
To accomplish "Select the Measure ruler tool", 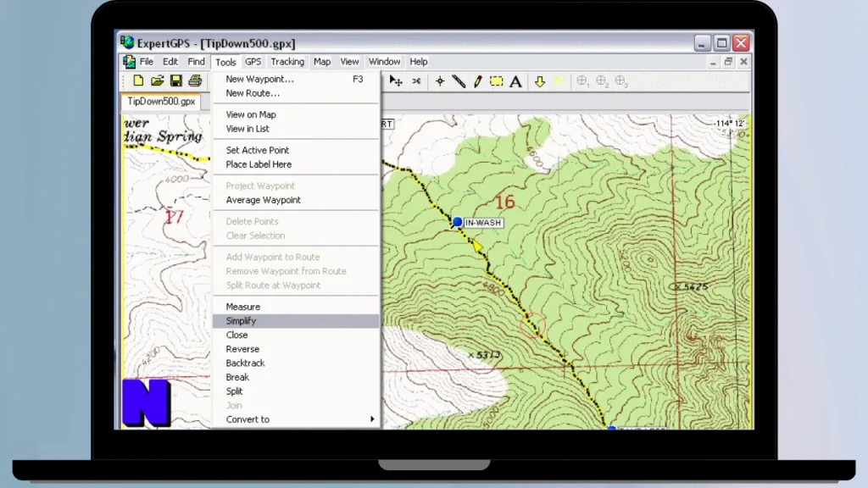I will pyautogui.click(x=459, y=81).
